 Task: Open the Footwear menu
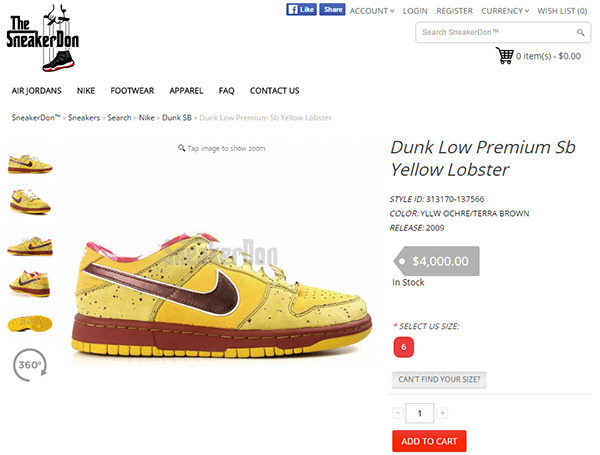(x=132, y=91)
